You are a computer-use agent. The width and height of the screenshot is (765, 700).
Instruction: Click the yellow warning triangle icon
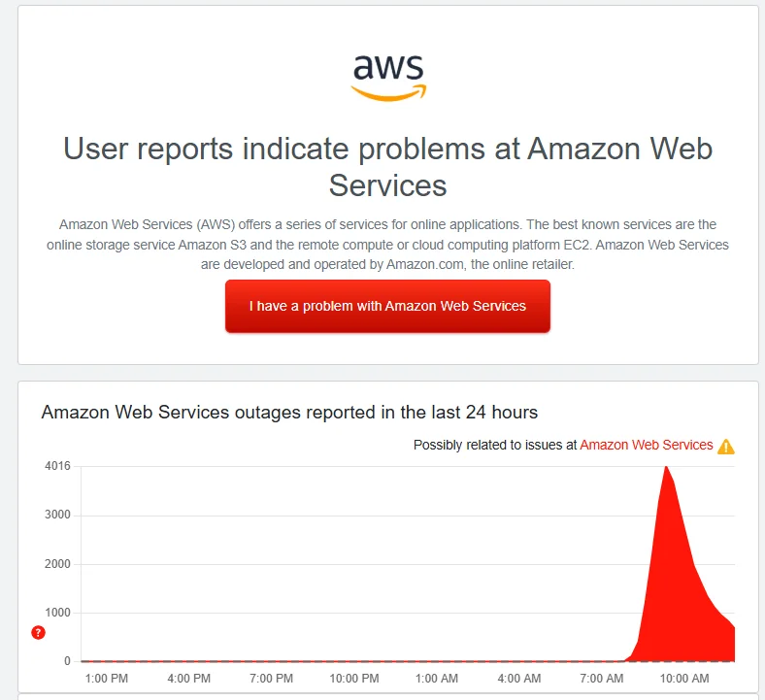(x=726, y=446)
